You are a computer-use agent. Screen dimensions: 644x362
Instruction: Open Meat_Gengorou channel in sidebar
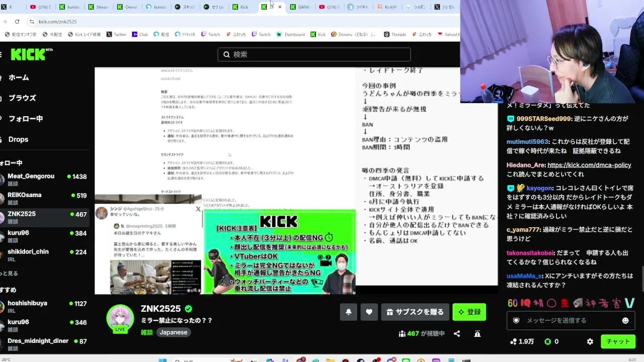click(x=45, y=180)
